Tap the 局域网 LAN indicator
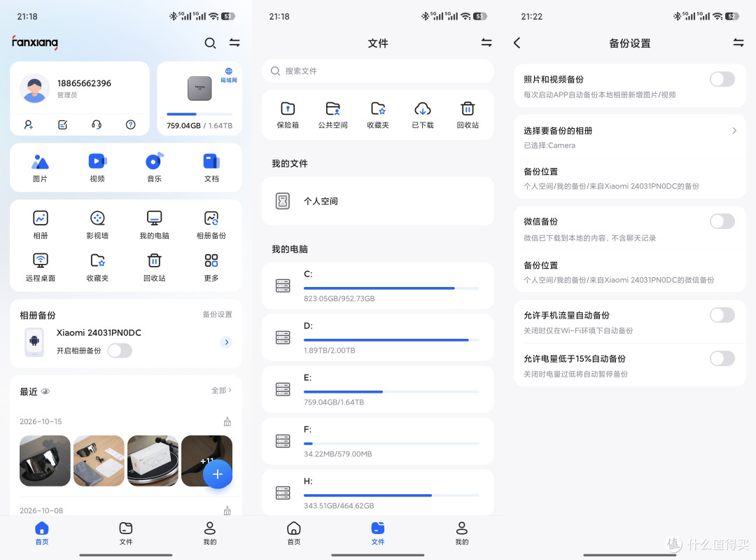Screen dimensions: 756x560 228,75
